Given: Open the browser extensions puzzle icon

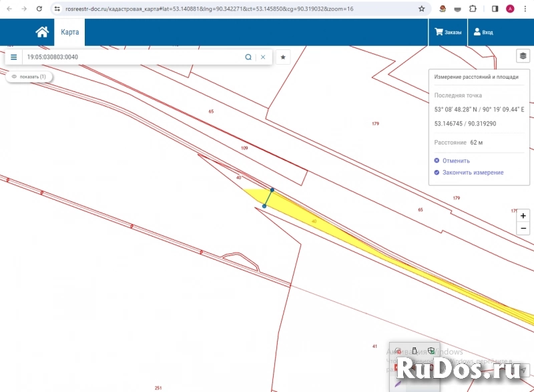Looking at the screenshot, I should (473, 9).
